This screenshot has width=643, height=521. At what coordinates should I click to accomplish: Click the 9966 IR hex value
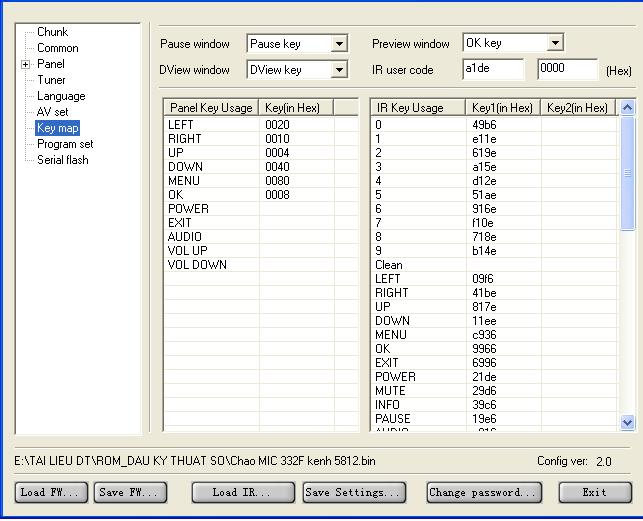coord(484,349)
